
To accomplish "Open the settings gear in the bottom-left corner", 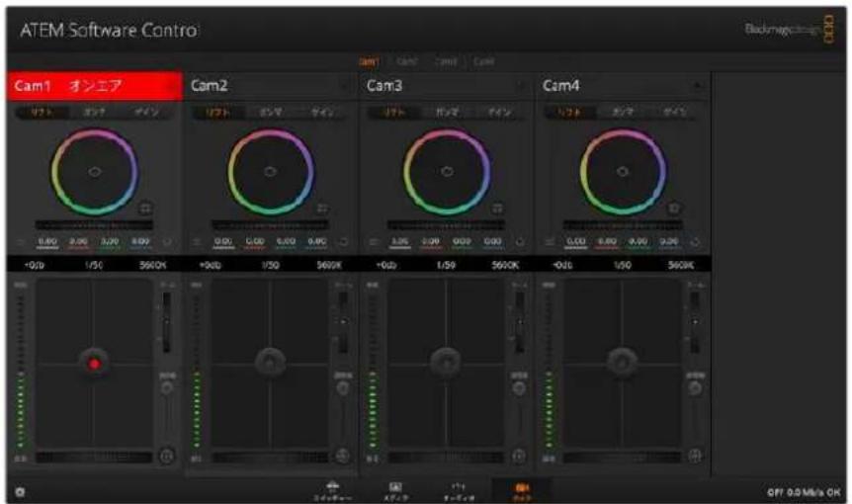I will [20, 492].
